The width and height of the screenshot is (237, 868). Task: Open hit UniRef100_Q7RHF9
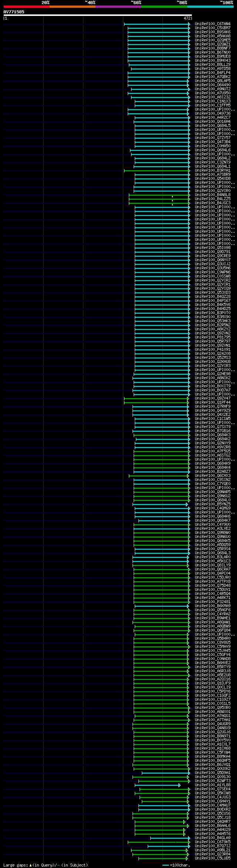[x=213, y=407]
